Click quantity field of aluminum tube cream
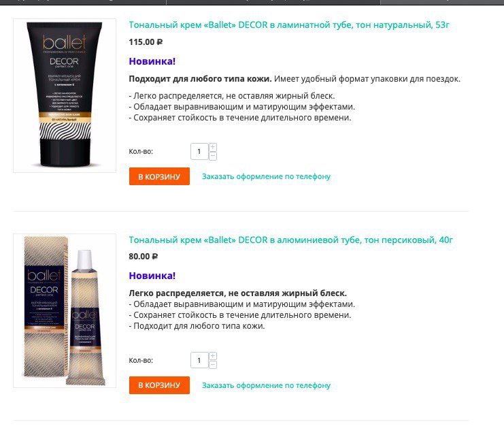This screenshot has width=504, height=437. pos(199,360)
